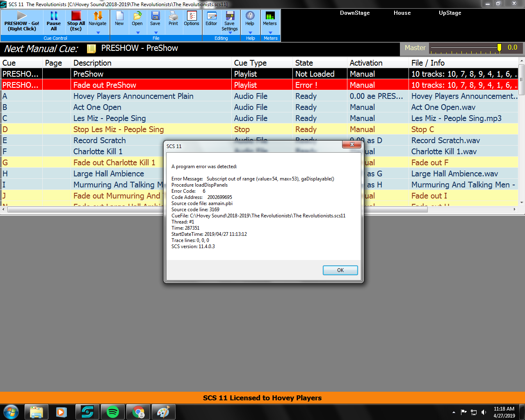Adjust the Master volume slider handle
Viewport: 525px width, 420px height.
coord(499,48)
